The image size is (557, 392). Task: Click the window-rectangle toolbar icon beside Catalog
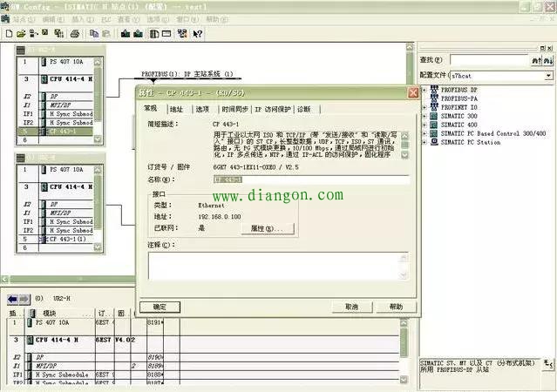pyautogui.click(x=166, y=34)
